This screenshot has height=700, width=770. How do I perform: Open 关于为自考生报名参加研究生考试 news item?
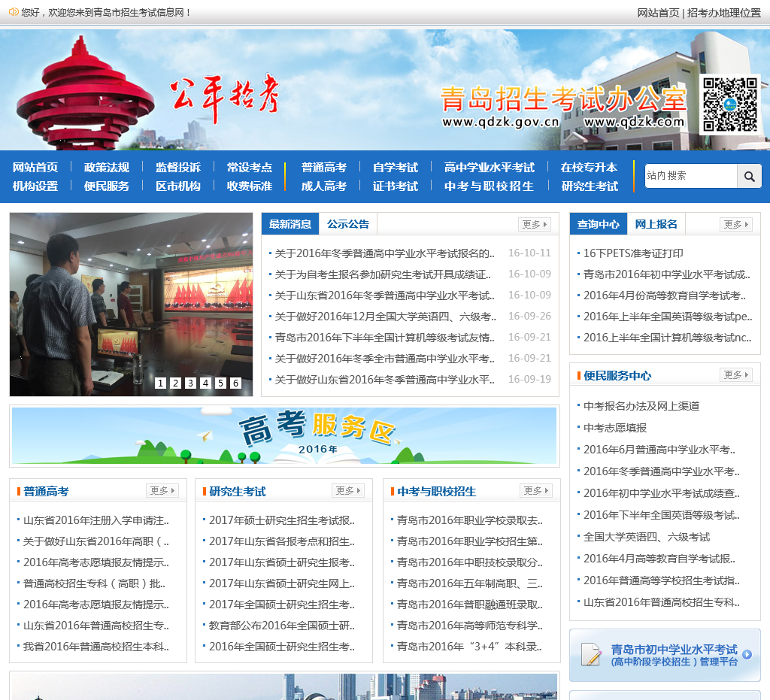click(x=383, y=274)
